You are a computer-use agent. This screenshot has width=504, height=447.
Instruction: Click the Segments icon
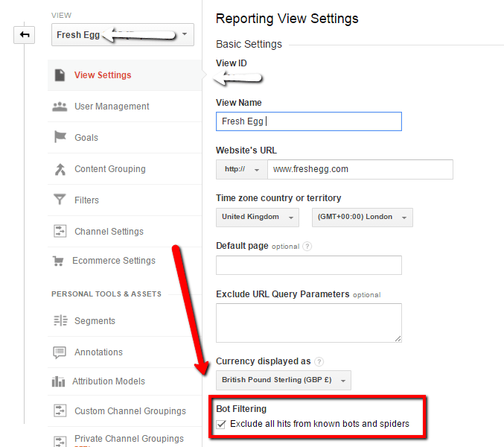coord(60,320)
